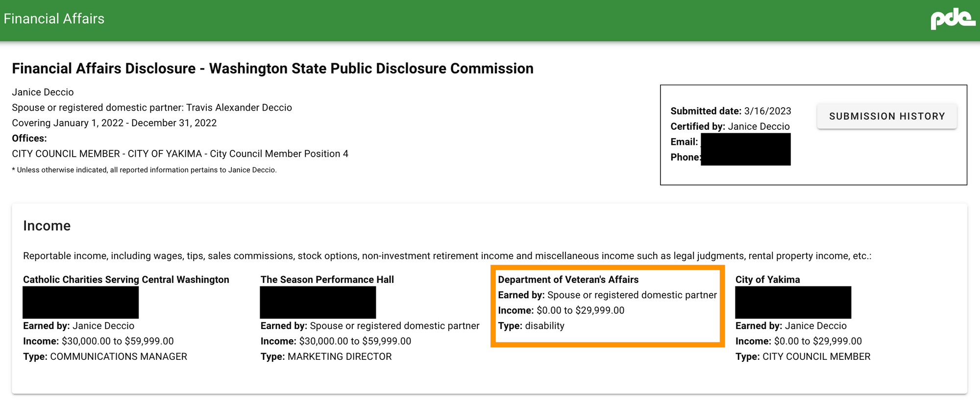Select Catholic Charities Earned by Janice Deccio line

pos(78,326)
